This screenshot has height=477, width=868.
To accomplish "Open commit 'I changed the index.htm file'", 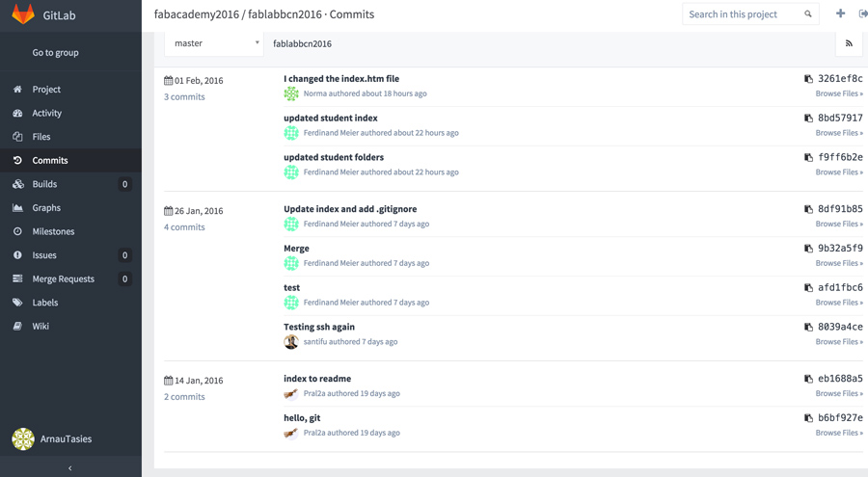I will (341, 79).
